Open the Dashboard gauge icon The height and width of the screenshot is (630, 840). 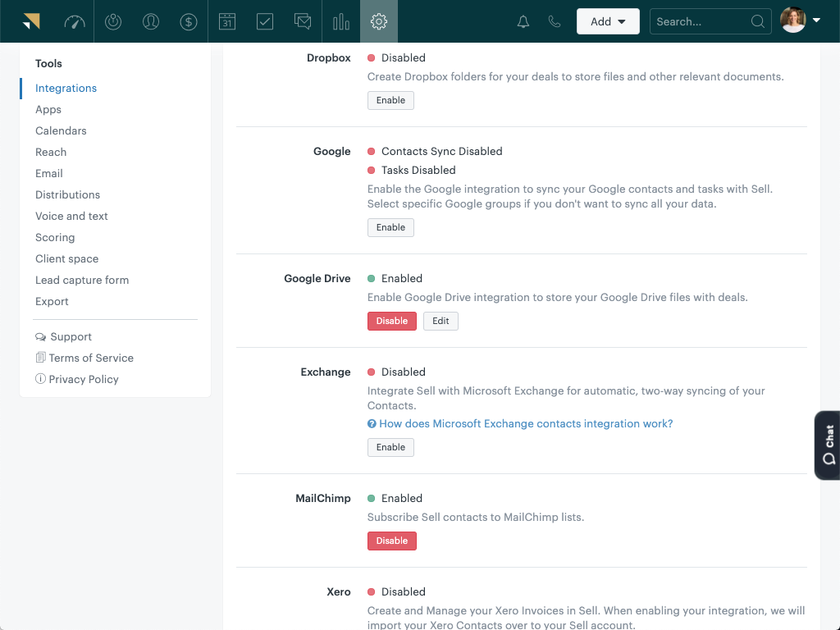[75, 21]
